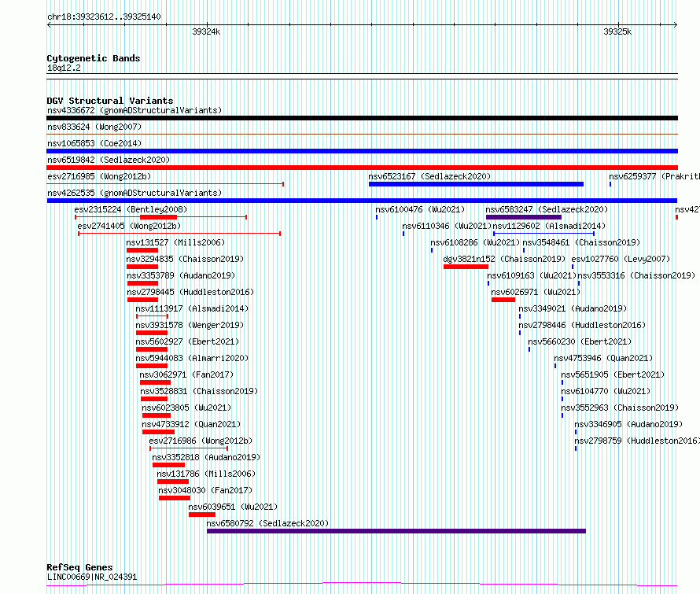Click nsv6108286 (Wu2021) variant label
Viewport: 700px width, 594px height.
[x=475, y=242]
